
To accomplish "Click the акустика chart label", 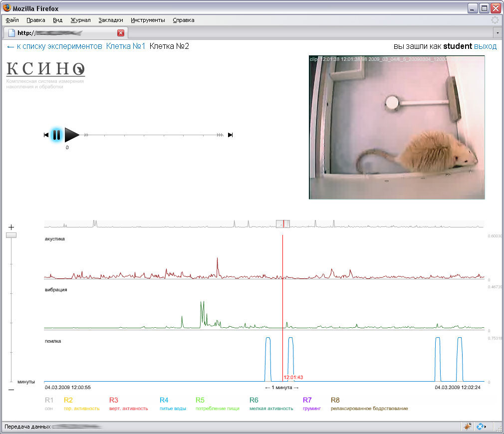I will pos(55,239).
